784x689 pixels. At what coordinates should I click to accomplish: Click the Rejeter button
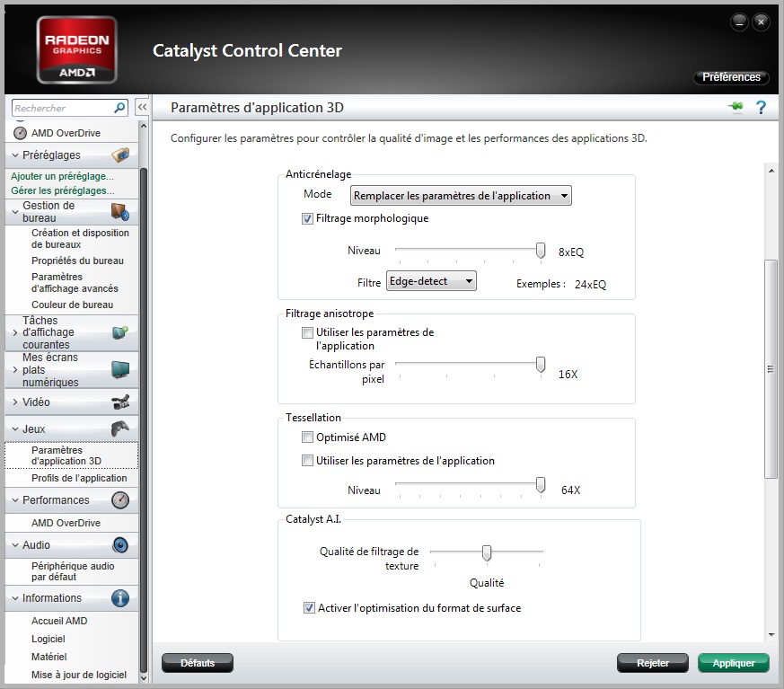pos(653,663)
